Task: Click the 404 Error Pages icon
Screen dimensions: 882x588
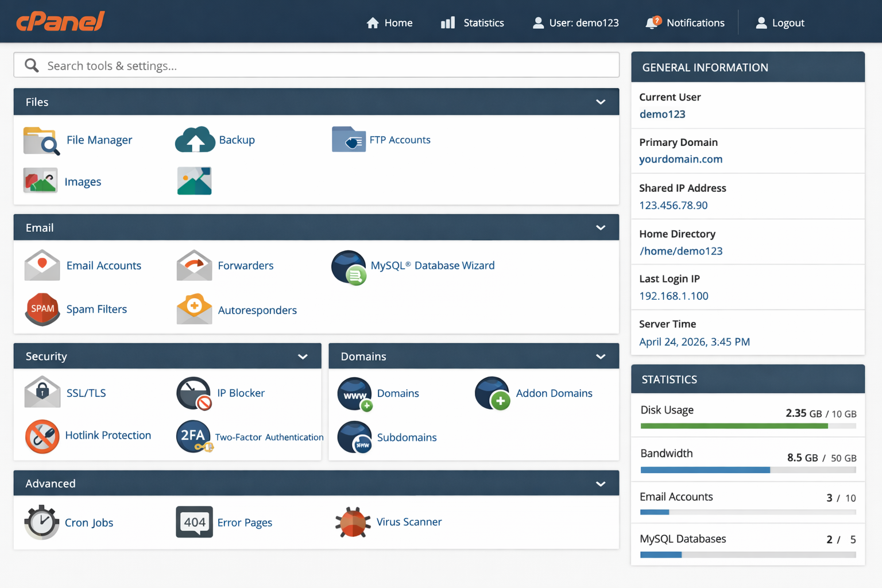Action: tap(194, 522)
